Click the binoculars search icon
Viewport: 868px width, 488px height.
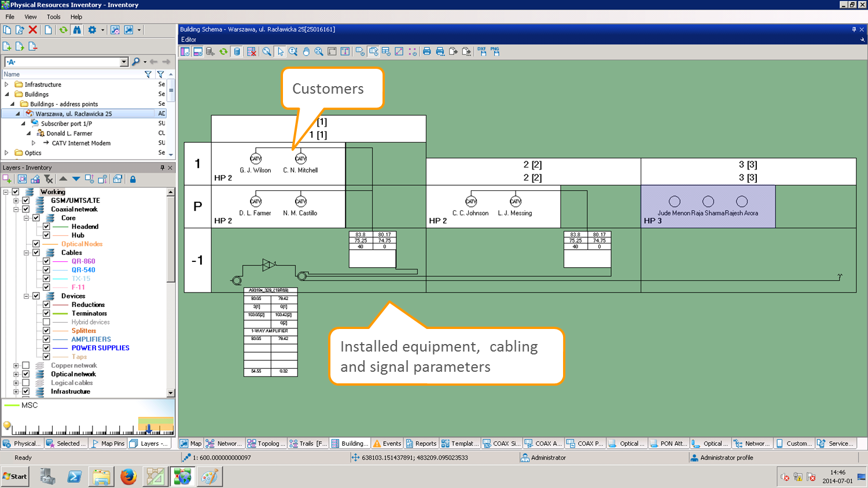pos(77,30)
